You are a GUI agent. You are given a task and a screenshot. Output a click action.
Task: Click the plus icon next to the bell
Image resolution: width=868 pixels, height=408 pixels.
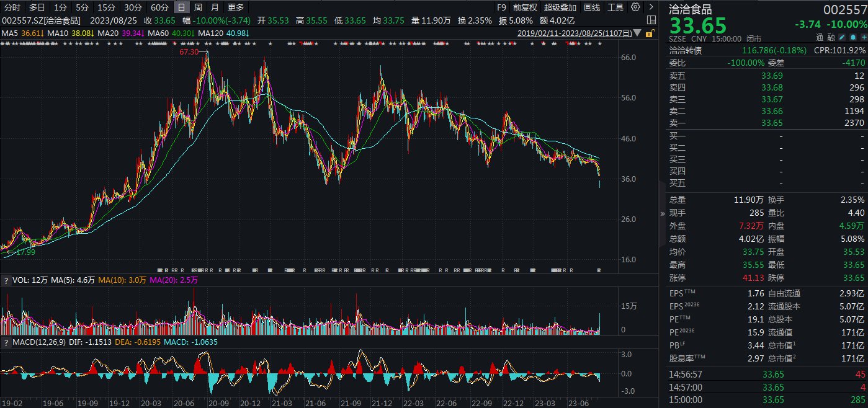click(864, 37)
